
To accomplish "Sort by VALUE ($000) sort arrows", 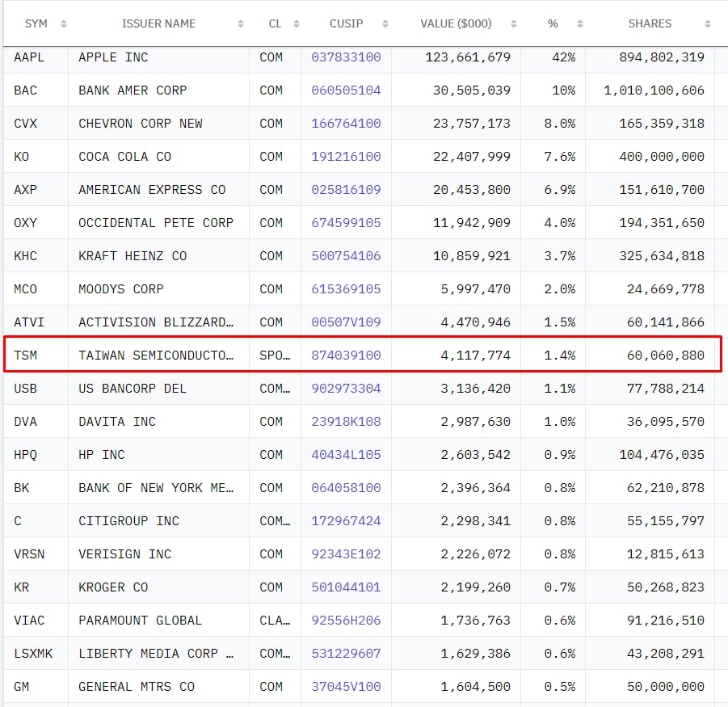I will click(514, 23).
